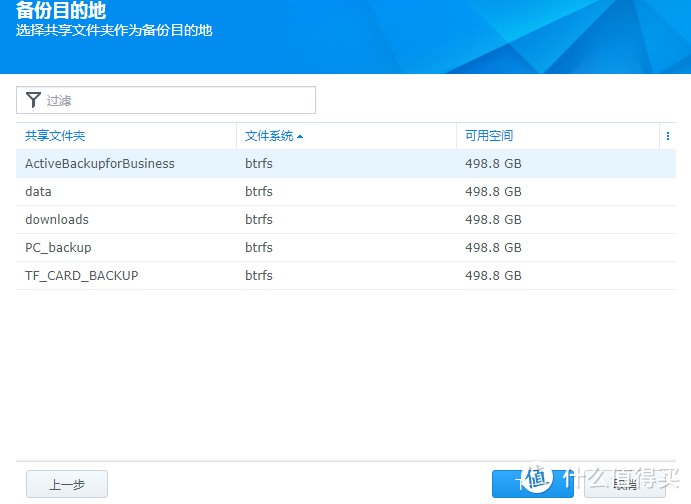Open column options three-dot menu
Image resolution: width=691 pixels, height=504 pixels.
pyautogui.click(x=667, y=136)
